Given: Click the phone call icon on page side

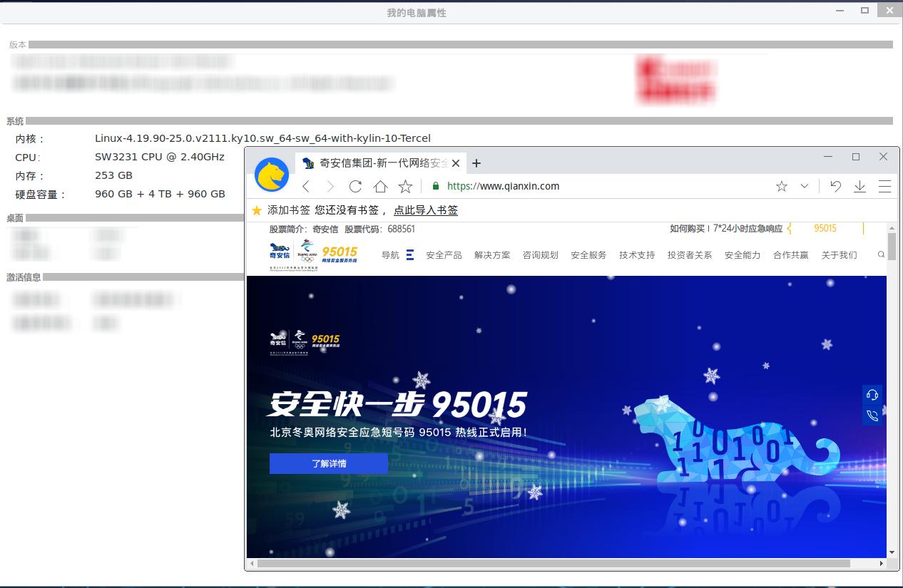Looking at the screenshot, I should (872, 416).
